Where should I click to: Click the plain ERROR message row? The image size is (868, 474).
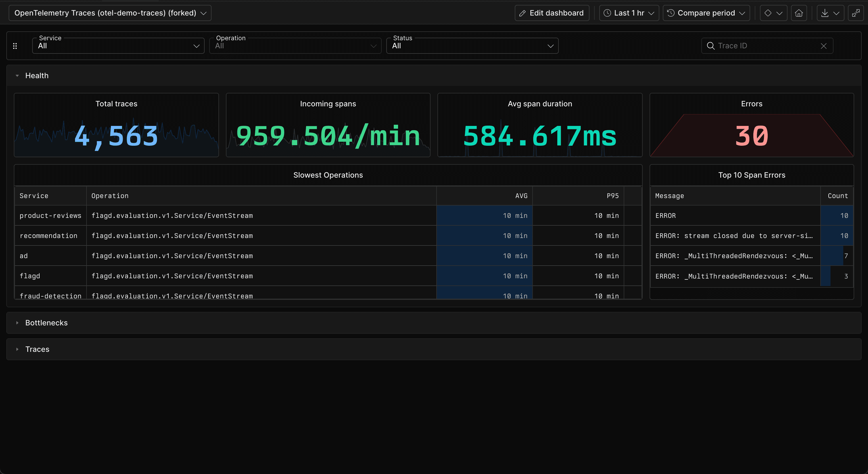pos(735,216)
